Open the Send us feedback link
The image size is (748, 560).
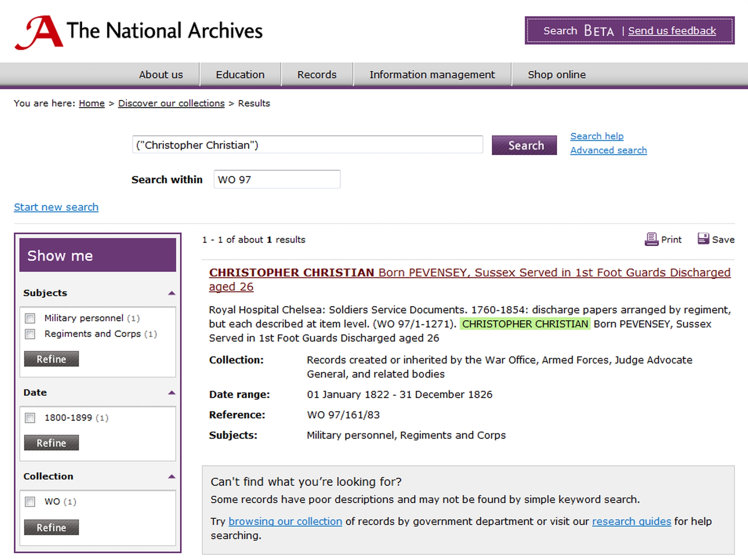point(672,31)
